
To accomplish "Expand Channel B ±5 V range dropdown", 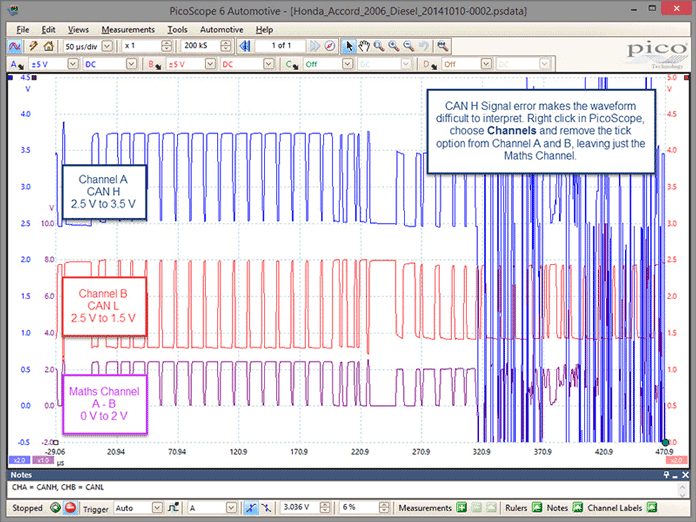I will tap(210, 64).
